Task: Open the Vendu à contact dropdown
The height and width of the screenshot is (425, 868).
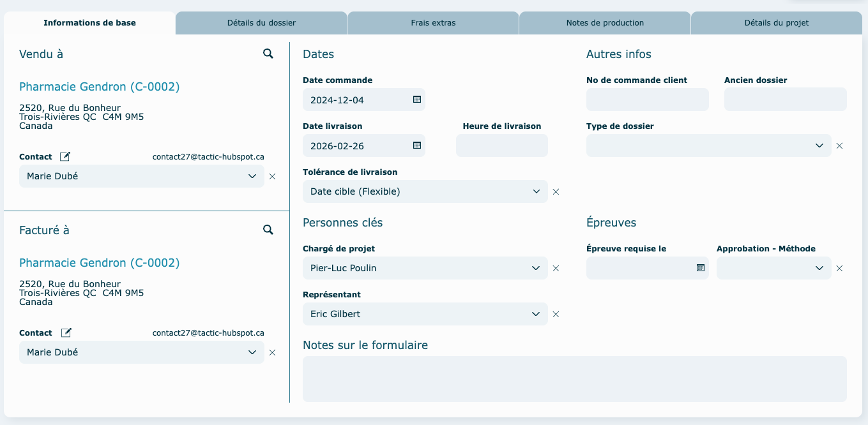Action: (252, 176)
